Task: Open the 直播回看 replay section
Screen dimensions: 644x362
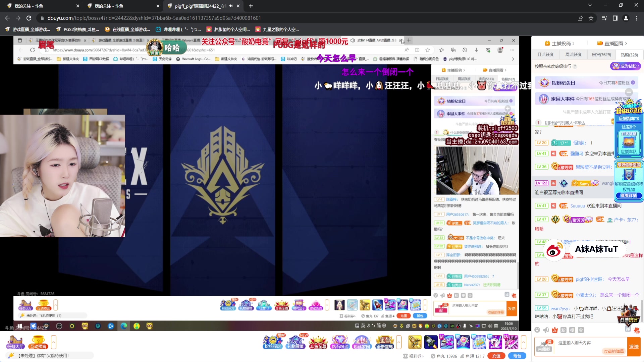Action: click(x=612, y=44)
